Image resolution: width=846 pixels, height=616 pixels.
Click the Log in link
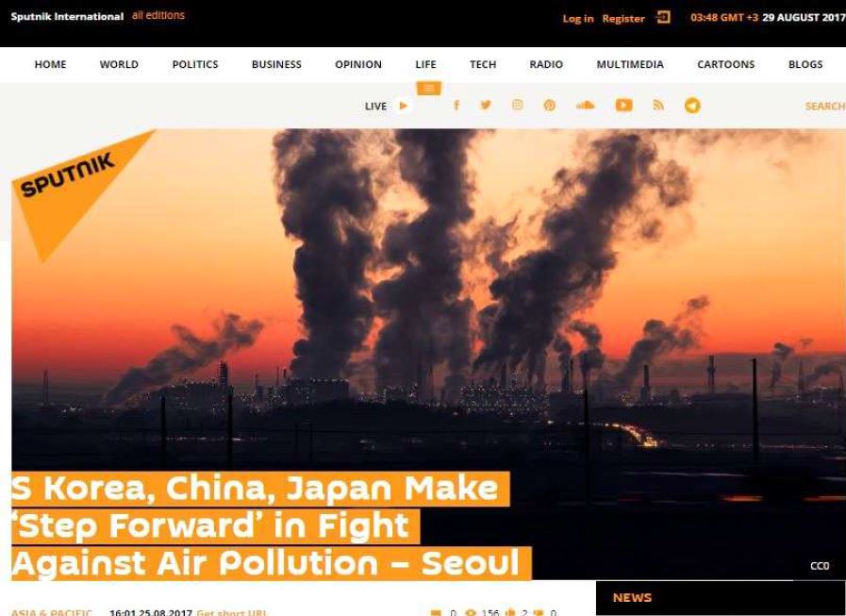pos(578,18)
